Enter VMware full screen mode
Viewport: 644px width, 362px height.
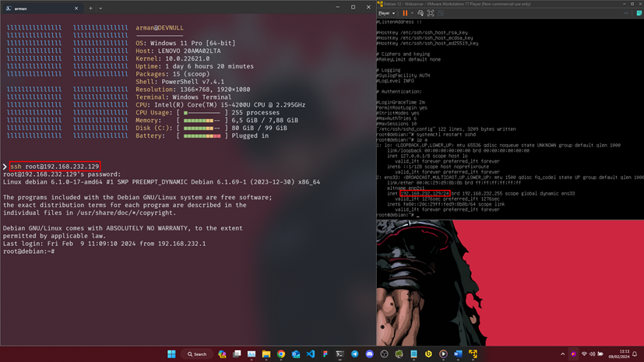tap(431, 13)
